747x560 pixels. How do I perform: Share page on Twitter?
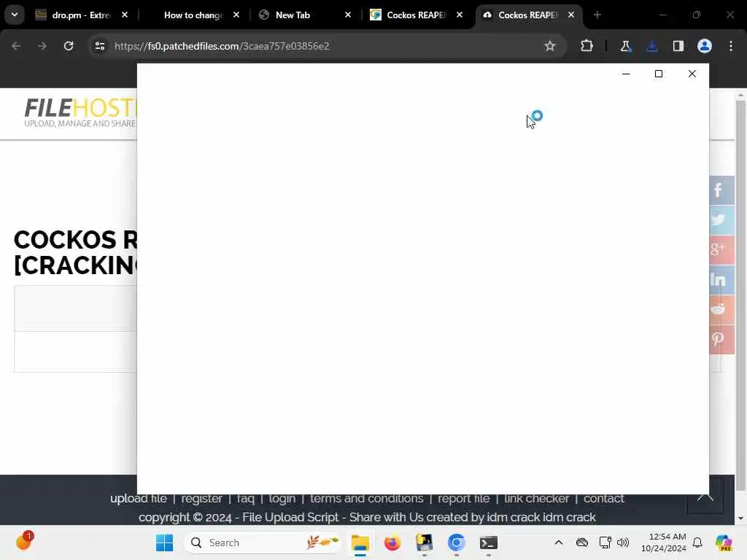721,220
